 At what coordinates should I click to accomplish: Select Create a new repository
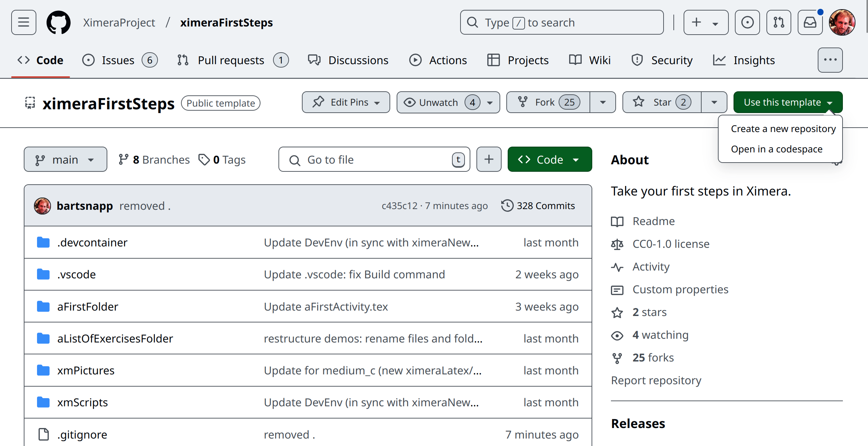click(x=783, y=129)
